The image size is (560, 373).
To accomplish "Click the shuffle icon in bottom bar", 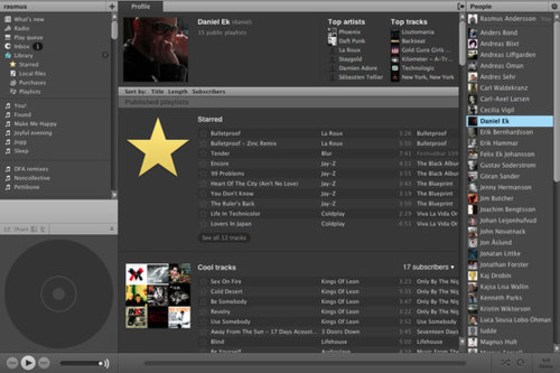I will [505, 363].
